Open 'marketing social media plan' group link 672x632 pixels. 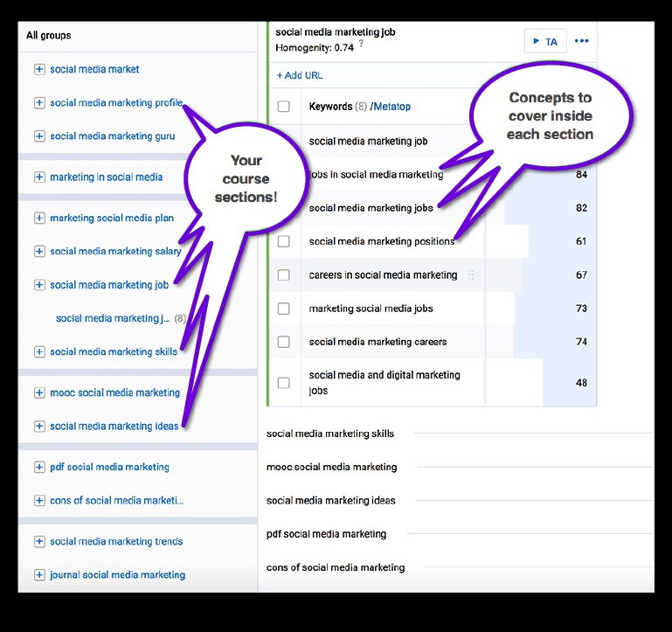click(x=112, y=218)
